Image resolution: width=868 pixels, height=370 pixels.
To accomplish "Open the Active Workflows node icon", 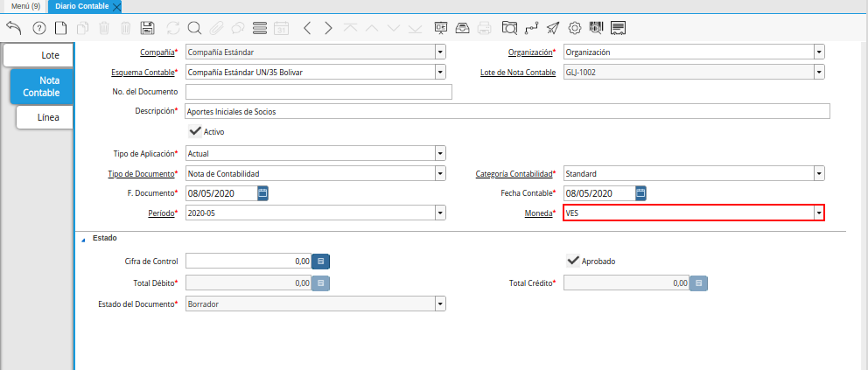I will (x=531, y=28).
